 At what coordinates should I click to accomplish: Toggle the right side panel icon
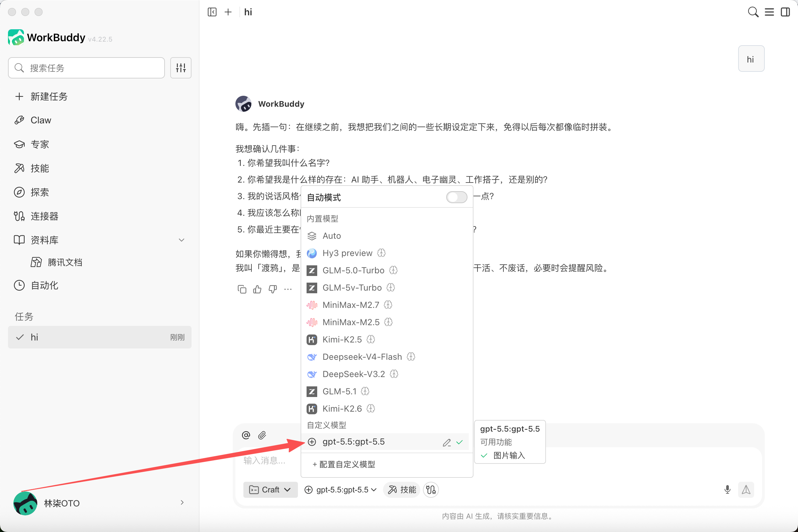[x=785, y=12]
